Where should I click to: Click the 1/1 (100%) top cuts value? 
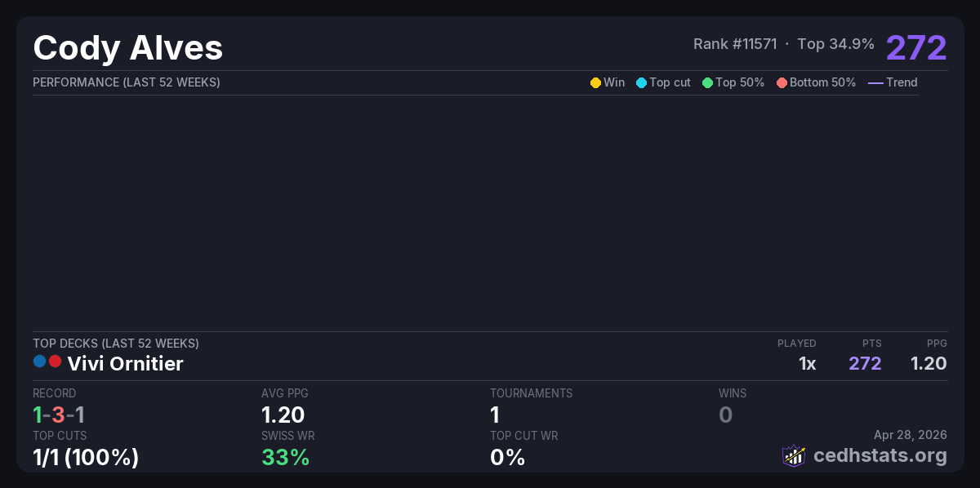86,457
